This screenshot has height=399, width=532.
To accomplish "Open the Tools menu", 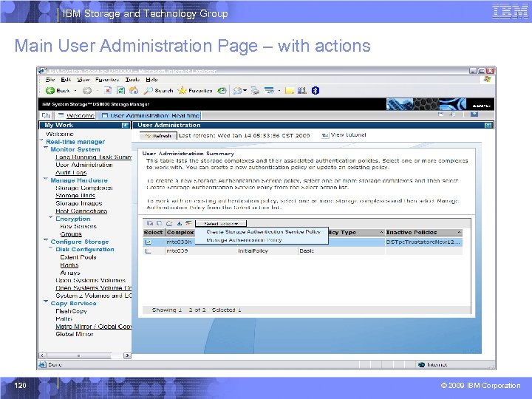I will [x=132, y=79].
